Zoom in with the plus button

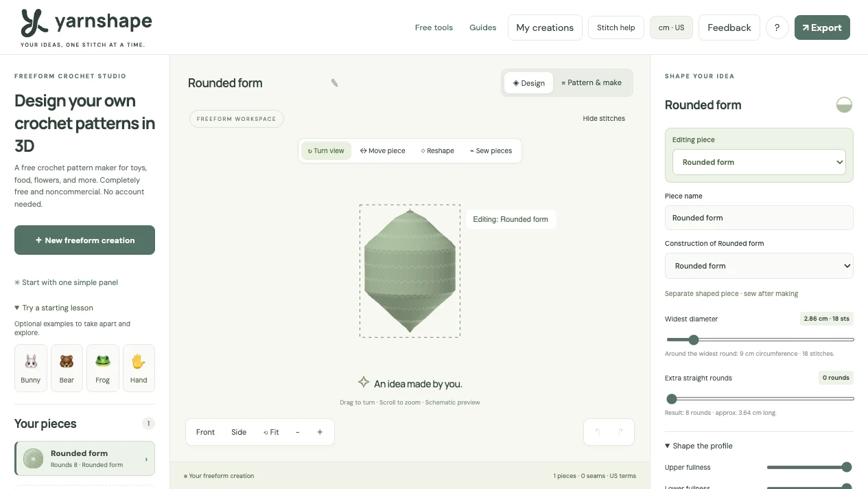[320, 432]
